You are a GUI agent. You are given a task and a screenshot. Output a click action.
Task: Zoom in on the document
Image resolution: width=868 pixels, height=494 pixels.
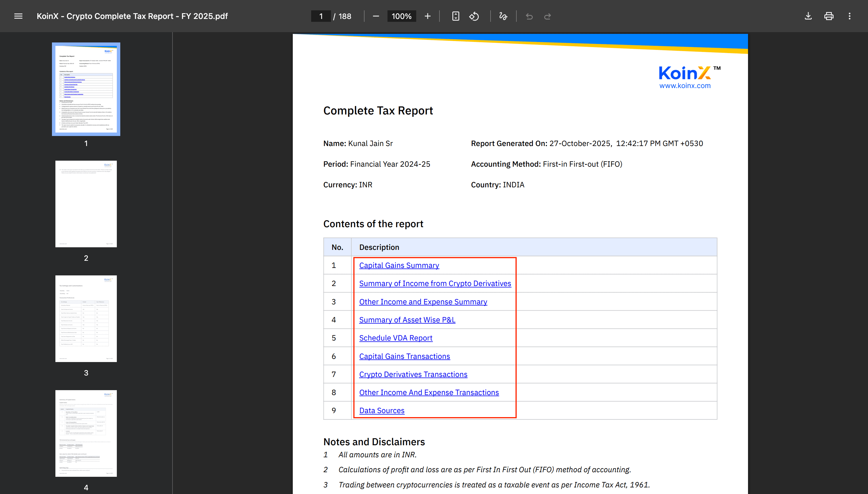click(x=427, y=16)
